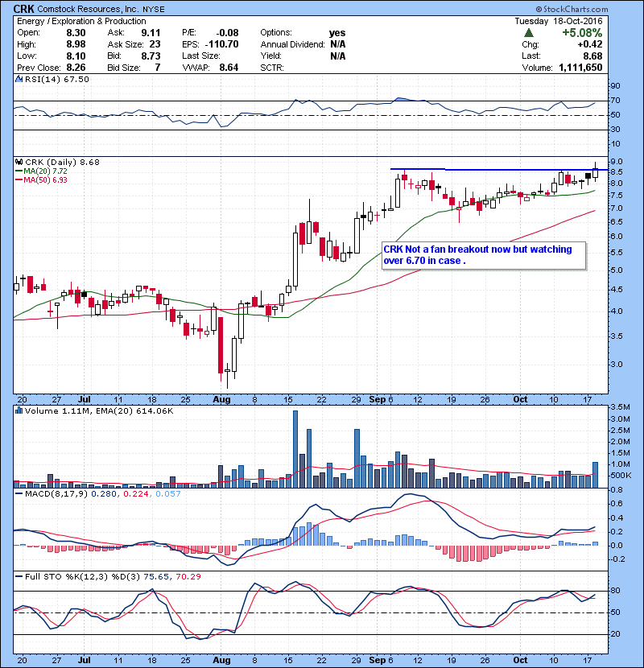Click the VWAP 8.64 value
The width and height of the screenshot is (644, 668).
(x=229, y=68)
